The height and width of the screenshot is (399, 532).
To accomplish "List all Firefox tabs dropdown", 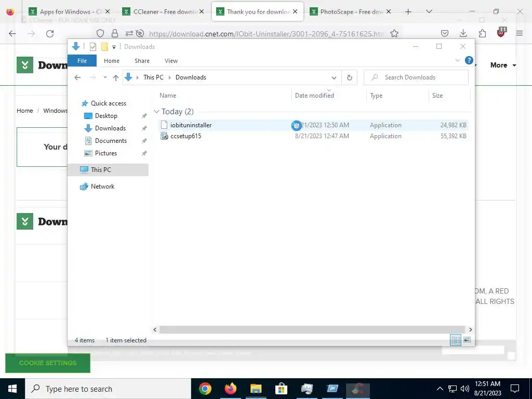I will 429,11.
